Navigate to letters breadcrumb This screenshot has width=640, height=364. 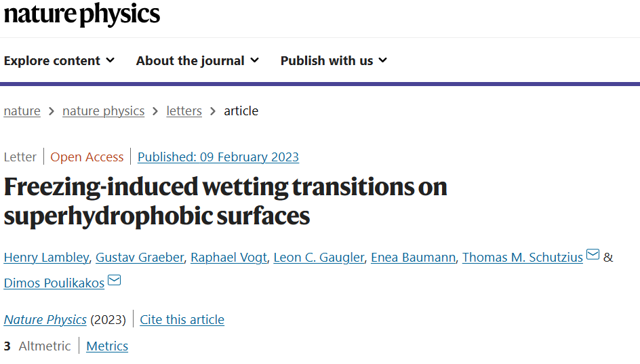[184, 111]
